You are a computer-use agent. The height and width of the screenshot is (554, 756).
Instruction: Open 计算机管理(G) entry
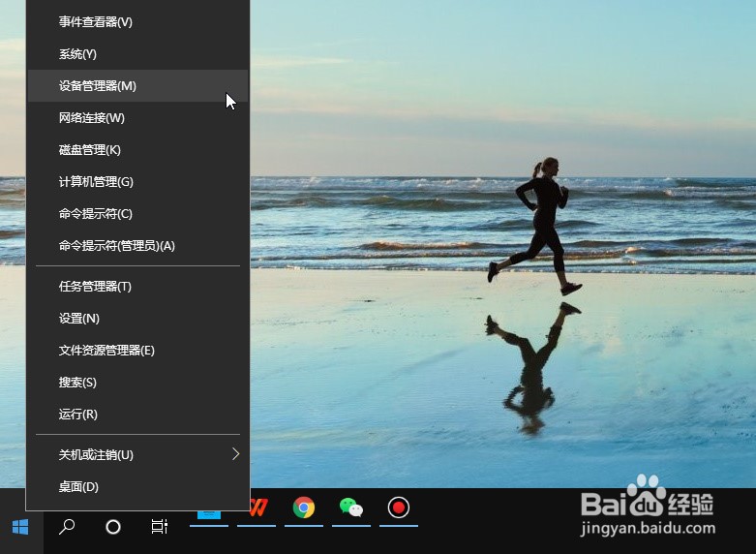137,181
